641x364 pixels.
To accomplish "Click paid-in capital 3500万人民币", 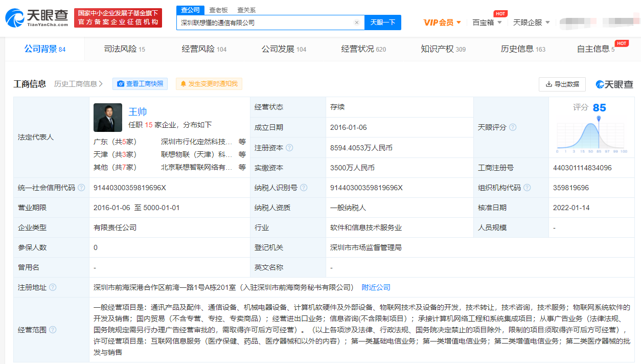I will click(353, 168).
